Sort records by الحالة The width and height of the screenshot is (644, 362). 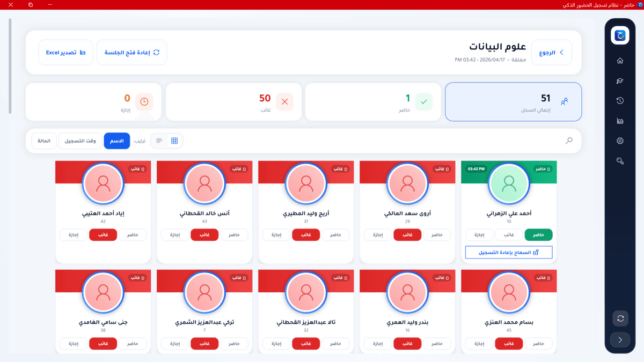44,141
